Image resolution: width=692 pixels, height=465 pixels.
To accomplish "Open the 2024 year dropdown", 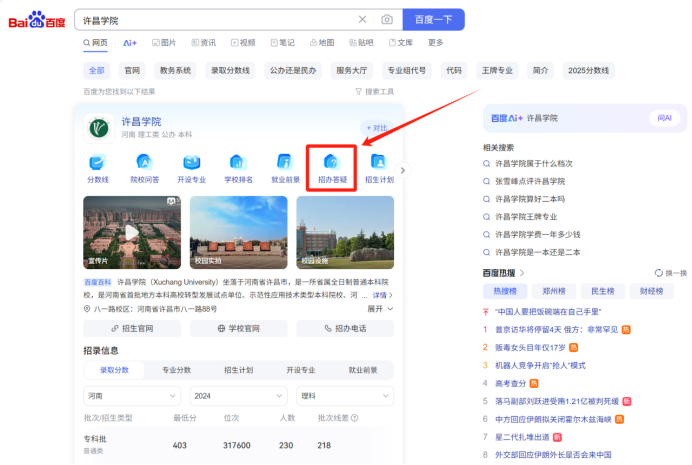I will pos(238,396).
